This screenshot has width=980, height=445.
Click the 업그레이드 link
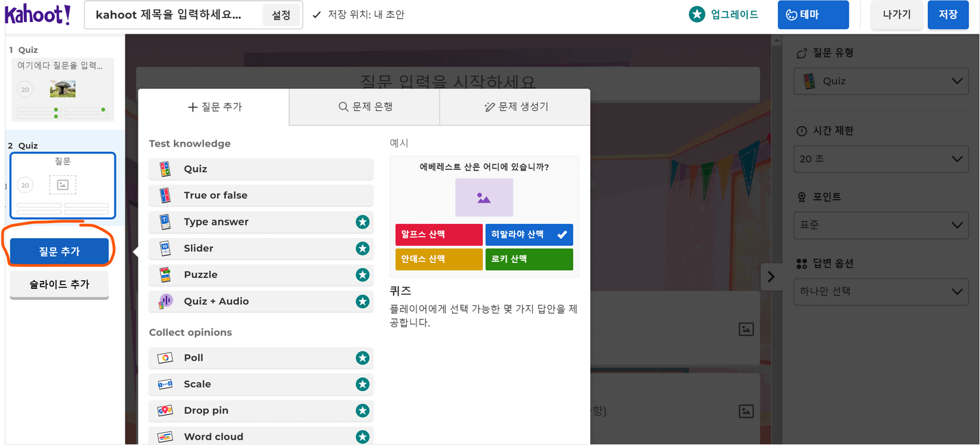pos(735,14)
